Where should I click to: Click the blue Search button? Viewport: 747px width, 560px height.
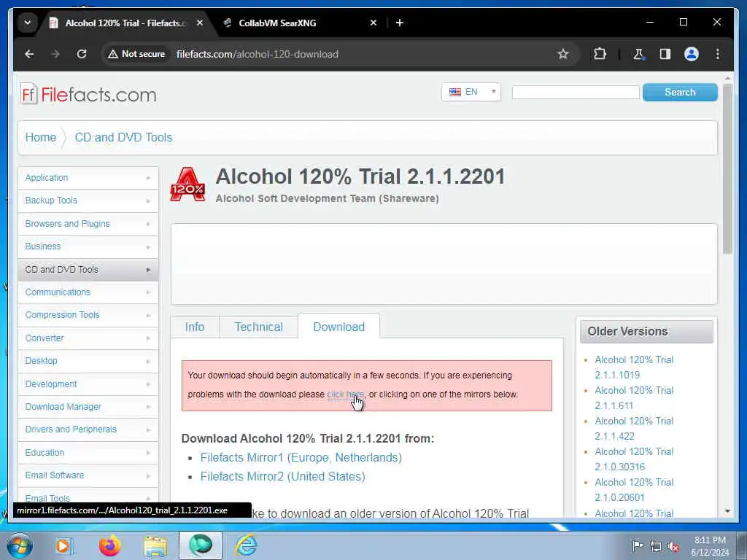pyautogui.click(x=680, y=92)
